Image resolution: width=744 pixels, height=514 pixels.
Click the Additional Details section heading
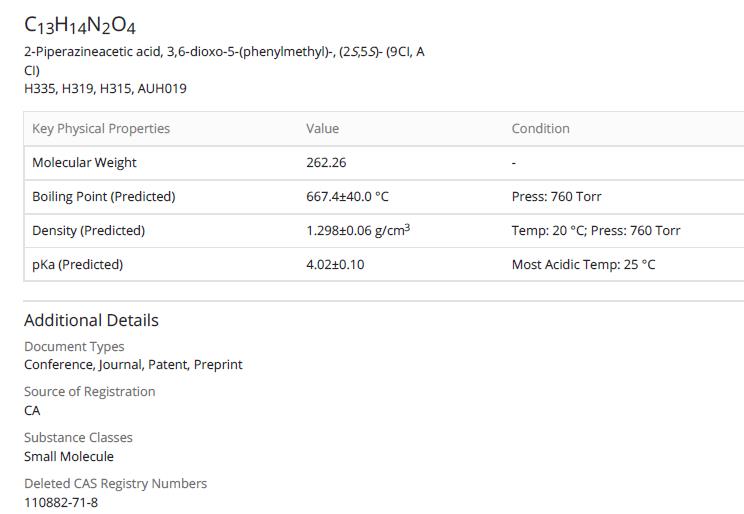click(91, 320)
